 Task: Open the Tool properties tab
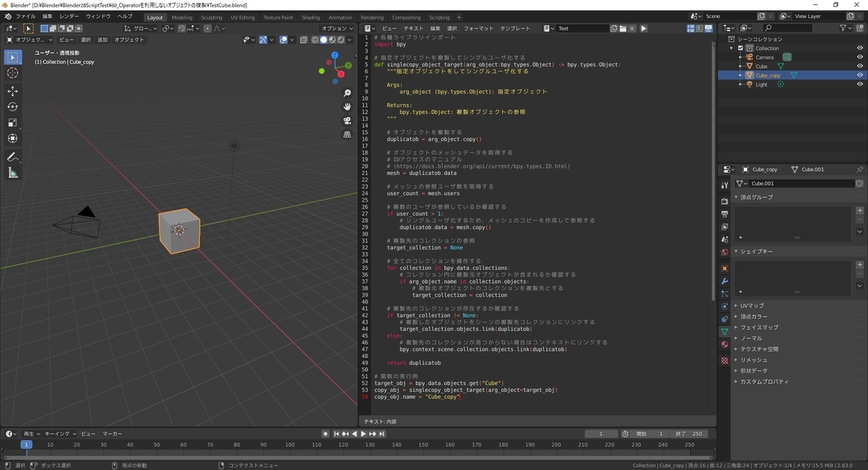pyautogui.click(x=724, y=186)
